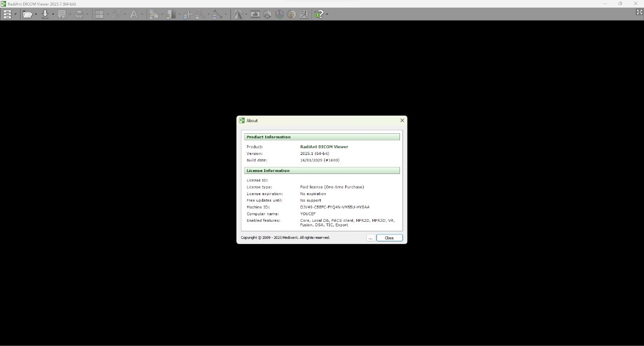This screenshot has width=644, height=346.
Task: Expand the window level presets dropdown arrow
Action: coord(179,14)
